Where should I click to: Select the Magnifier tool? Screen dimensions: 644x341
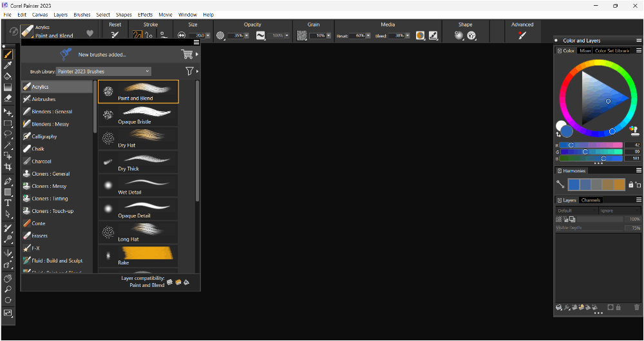pos(8,290)
